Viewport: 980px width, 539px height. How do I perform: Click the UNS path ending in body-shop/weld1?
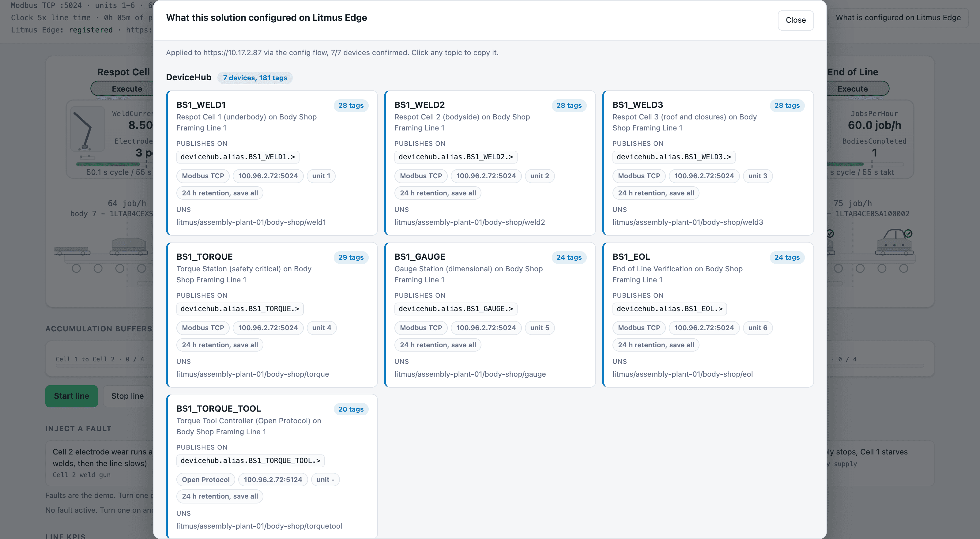tap(251, 222)
